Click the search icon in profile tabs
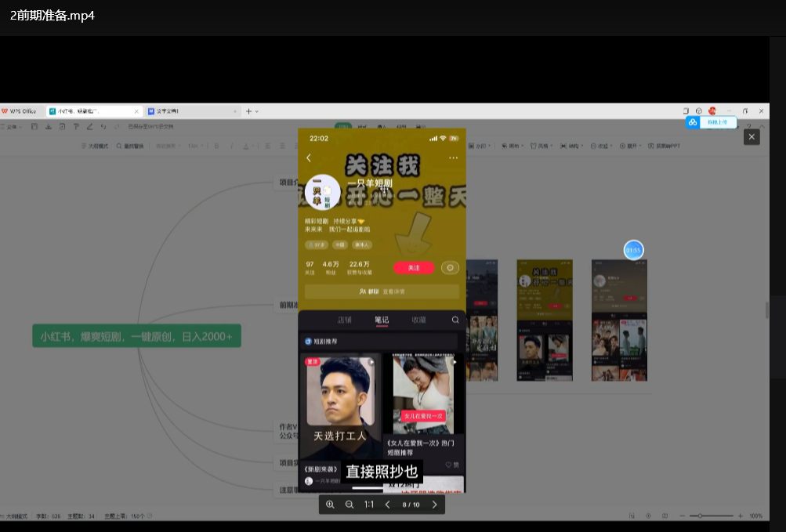Screen dimensions: 786x532 [455, 320]
